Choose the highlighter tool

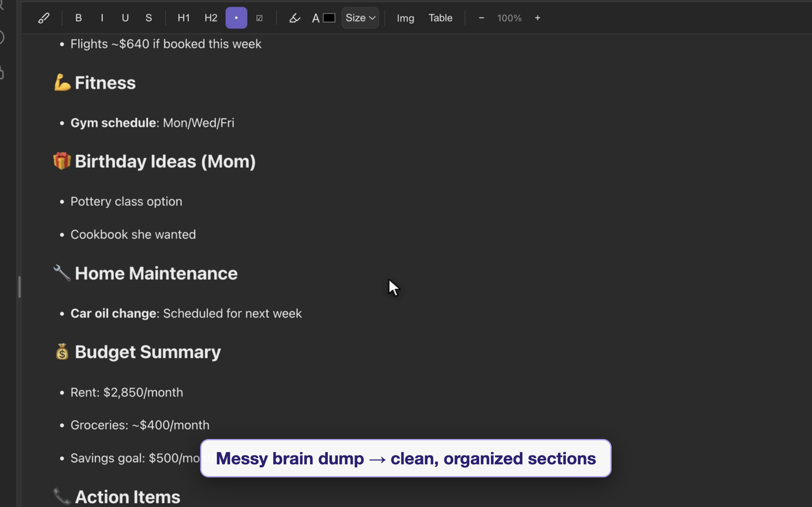tap(294, 18)
